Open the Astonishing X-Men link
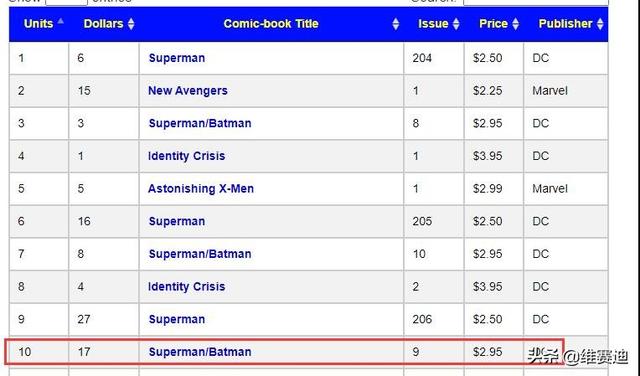The image size is (640, 376). 201,189
